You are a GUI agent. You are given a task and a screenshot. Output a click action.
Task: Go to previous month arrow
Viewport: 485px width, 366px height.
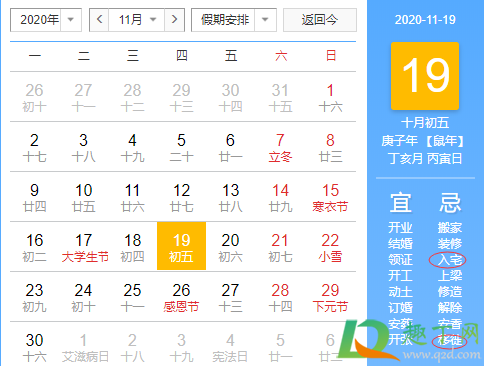pyautogui.click(x=99, y=20)
